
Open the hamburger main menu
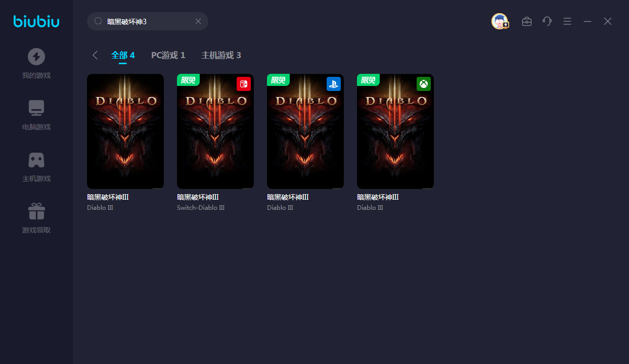[x=567, y=21]
